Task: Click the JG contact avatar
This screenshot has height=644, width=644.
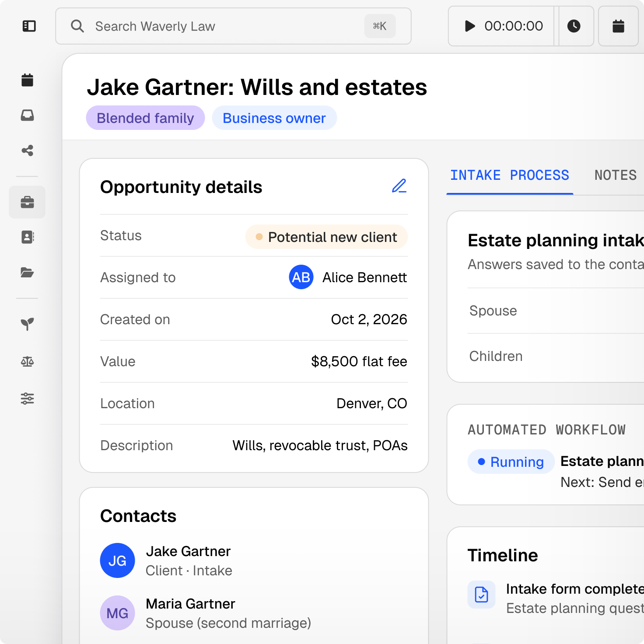Action: pyautogui.click(x=117, y=560)
